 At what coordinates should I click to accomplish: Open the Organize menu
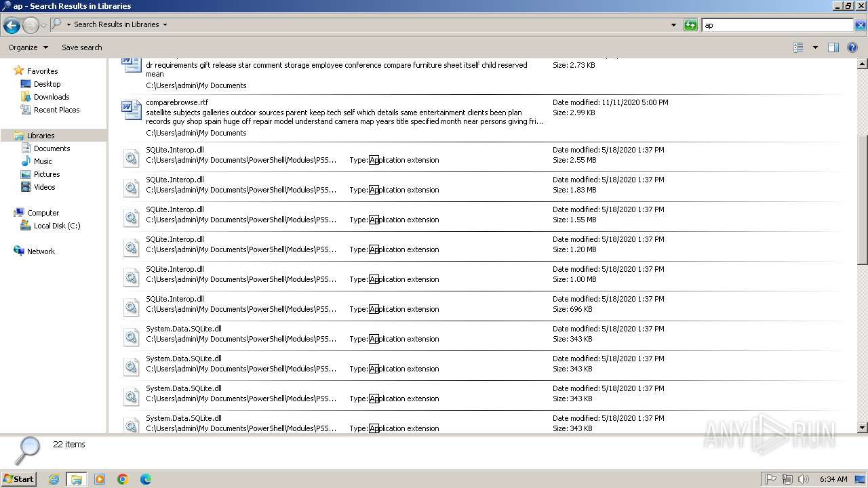pos(28,47)
